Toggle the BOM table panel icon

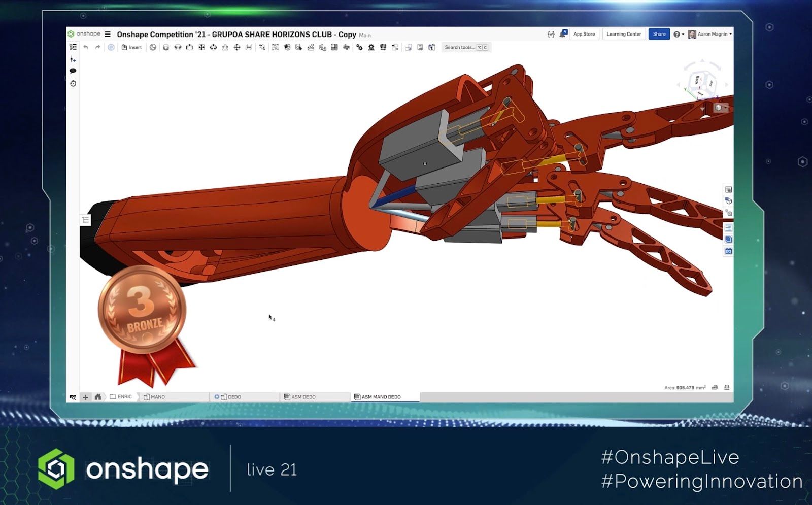728,189
